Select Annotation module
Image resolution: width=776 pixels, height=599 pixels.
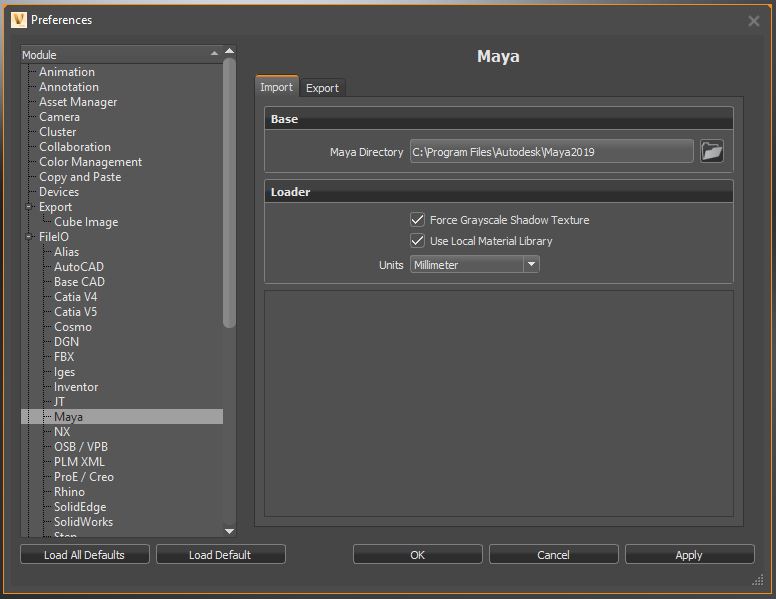[69, 87]
